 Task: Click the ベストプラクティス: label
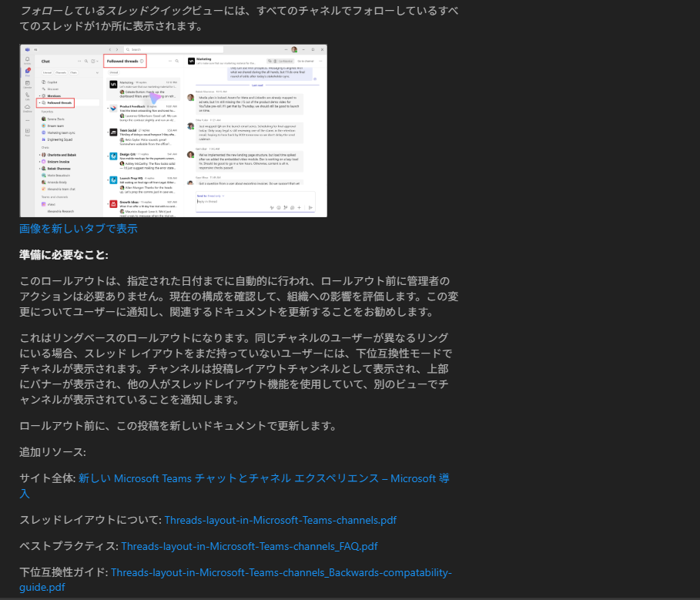(x=69, y=546)
